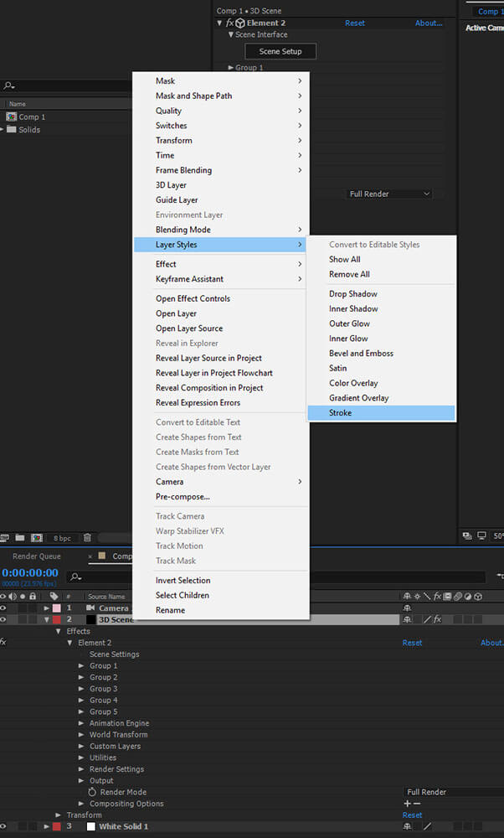Select Bevel and Emboss layer style

(x=361, y=354)
